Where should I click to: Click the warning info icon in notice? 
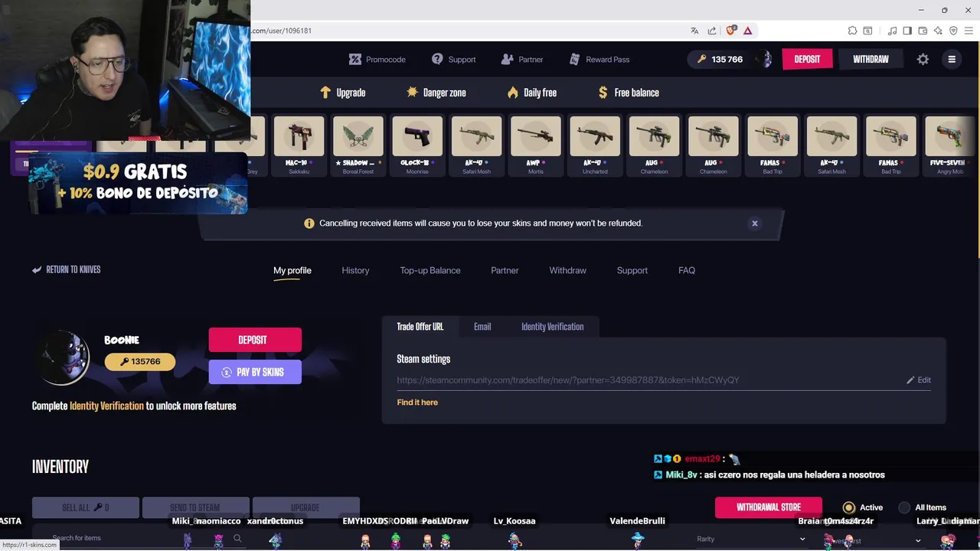point(309,223)
